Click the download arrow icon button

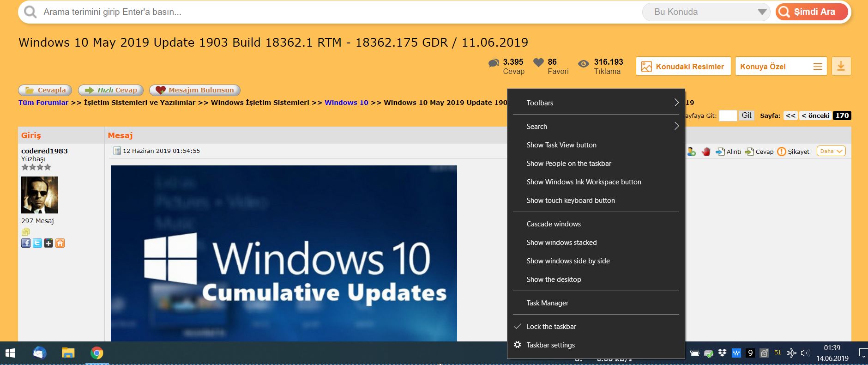[841, 66]
